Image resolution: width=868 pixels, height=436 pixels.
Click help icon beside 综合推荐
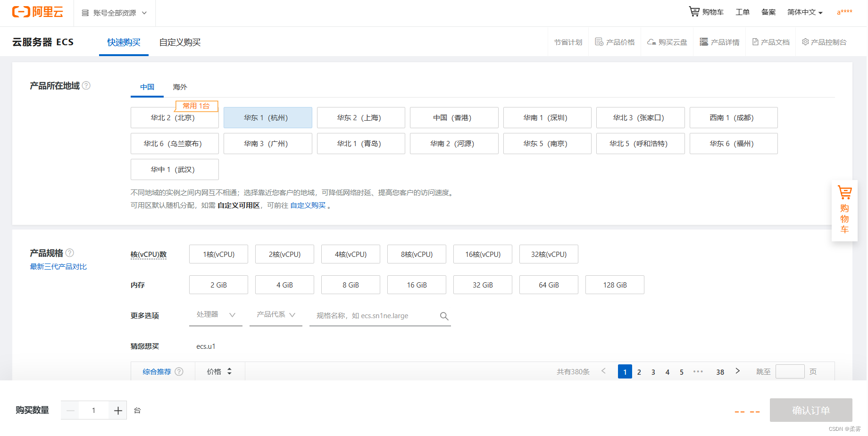179,371
